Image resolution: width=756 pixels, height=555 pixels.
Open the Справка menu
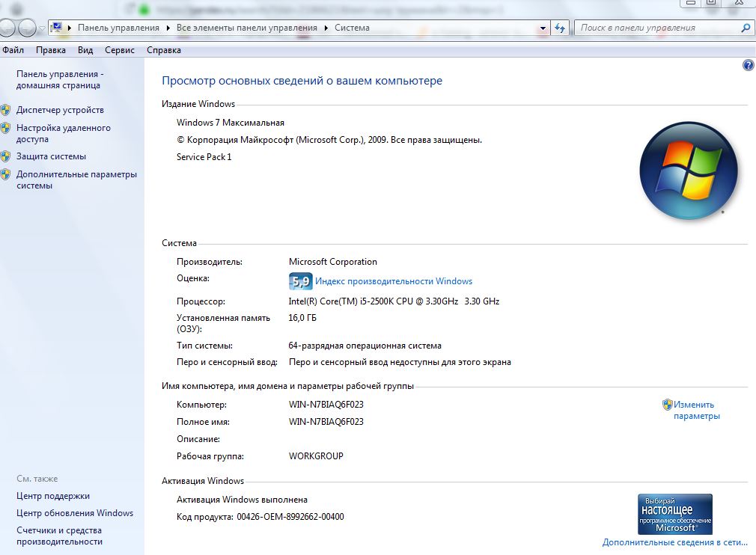(x=164, y=50)
